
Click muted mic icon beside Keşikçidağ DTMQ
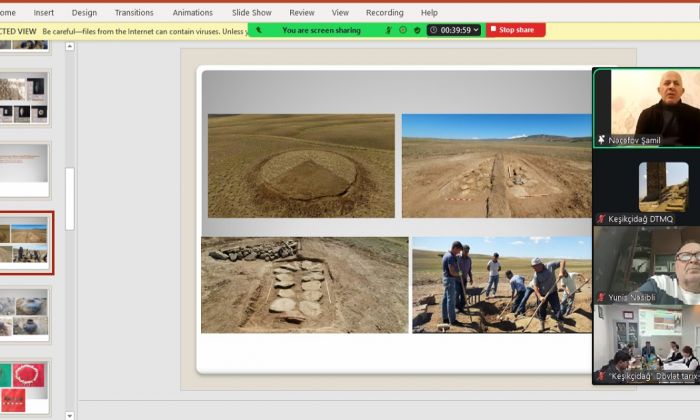pyautogui.click(x=601, y=218)
